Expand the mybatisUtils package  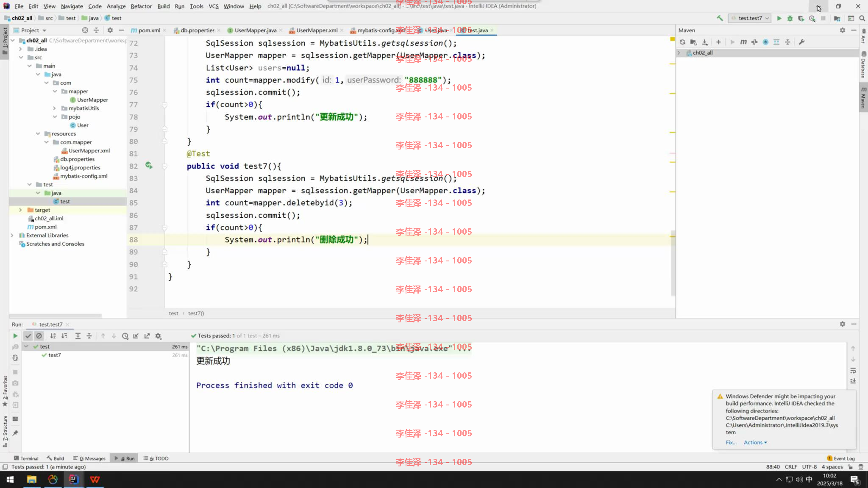[55, 108]
